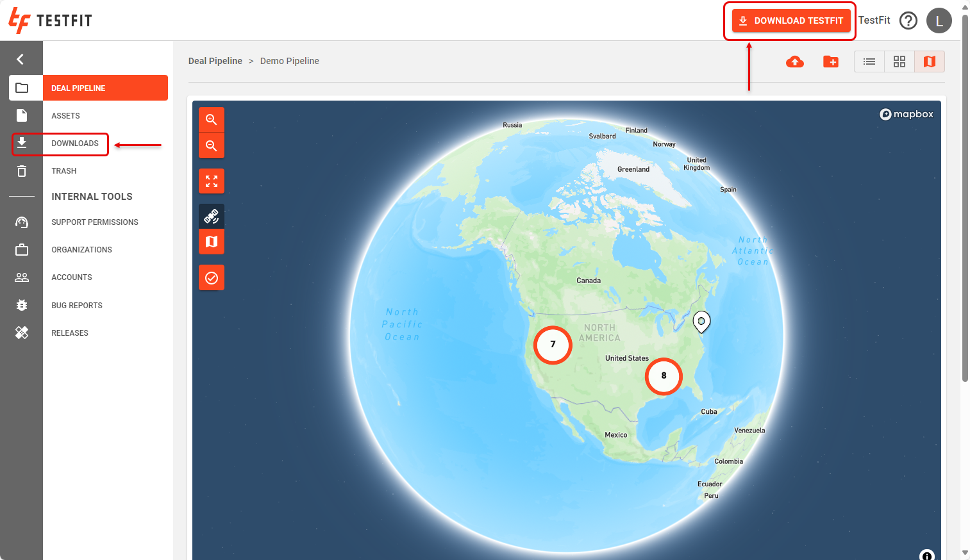
Task: Click the add new folder icon
Action: coord(831,62)
